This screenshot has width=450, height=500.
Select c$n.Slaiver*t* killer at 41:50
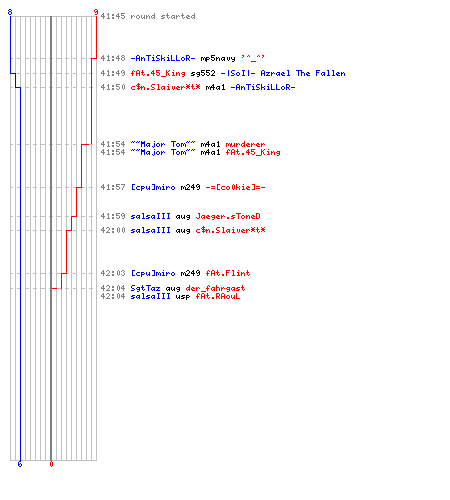[x=165, y=87]
